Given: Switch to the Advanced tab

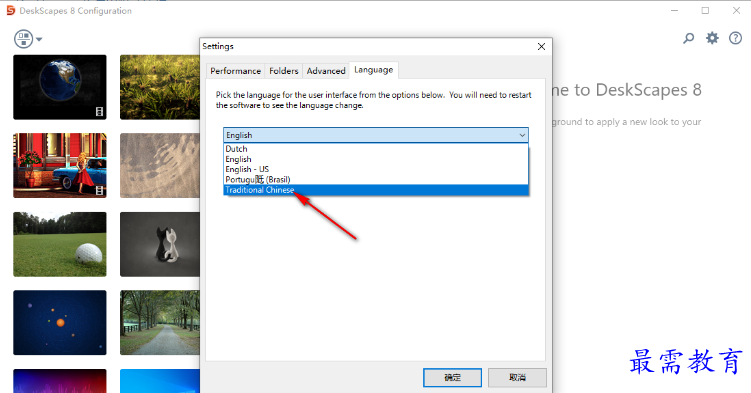Looking at the screenshot, I should coord(326,71).
